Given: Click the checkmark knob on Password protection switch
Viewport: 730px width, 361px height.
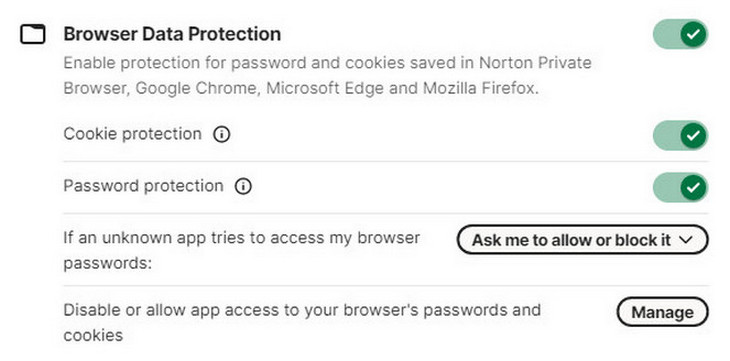Looking at the screenshot, I should (693, 187).
